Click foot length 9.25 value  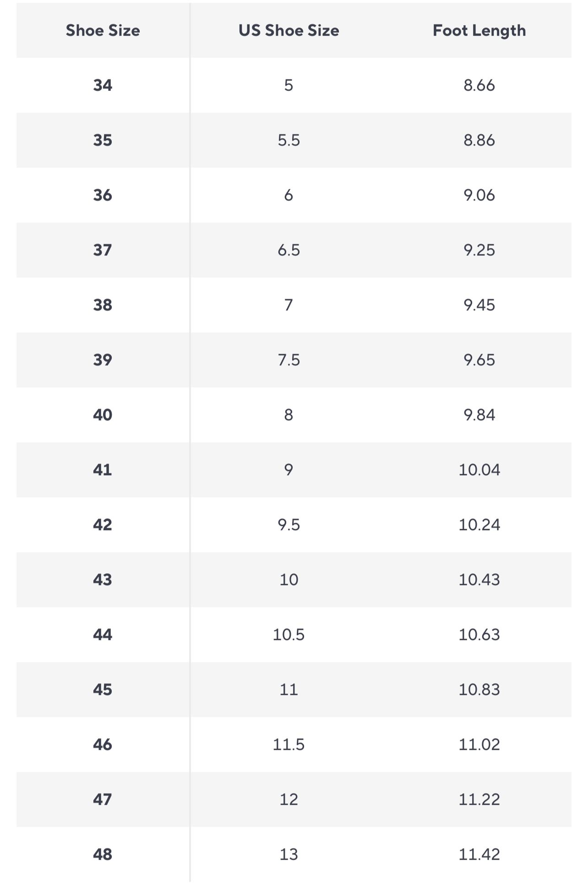[x=479, y=250]
